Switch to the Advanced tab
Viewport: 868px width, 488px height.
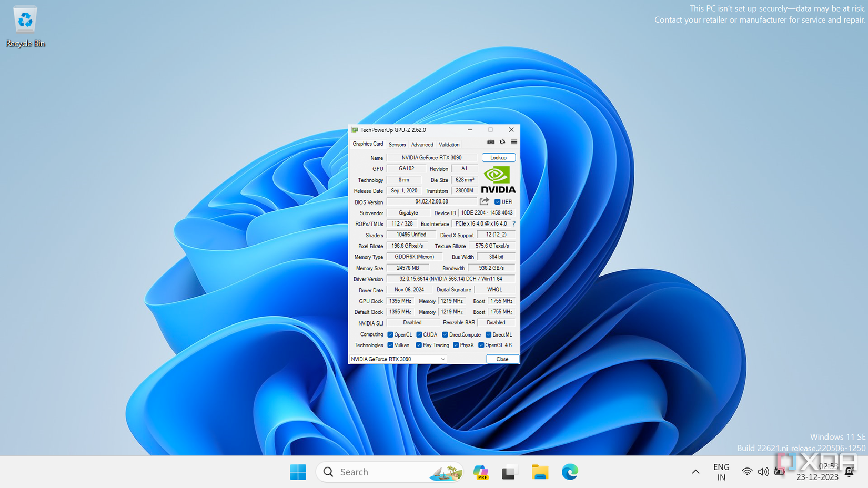[422, 145]
